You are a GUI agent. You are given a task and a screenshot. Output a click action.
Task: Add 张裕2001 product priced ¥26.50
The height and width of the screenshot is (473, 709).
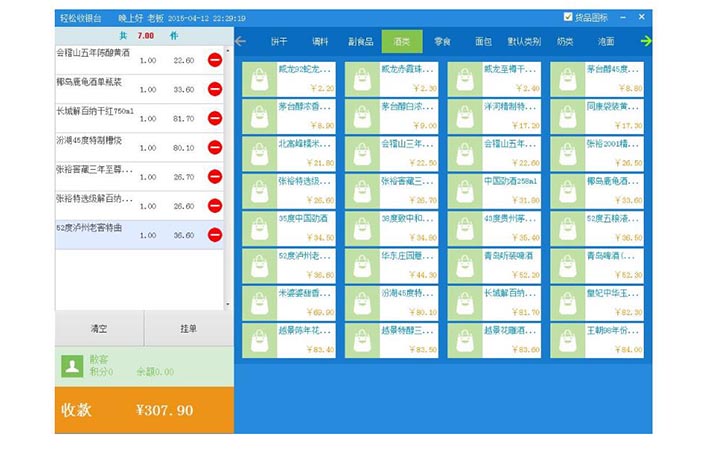[597, 154]
